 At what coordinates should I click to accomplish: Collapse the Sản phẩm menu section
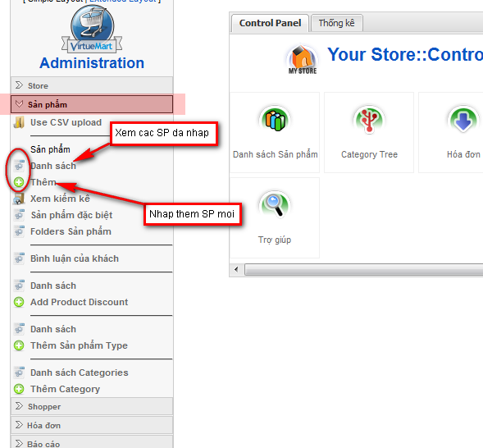click(x=92, y=104)
